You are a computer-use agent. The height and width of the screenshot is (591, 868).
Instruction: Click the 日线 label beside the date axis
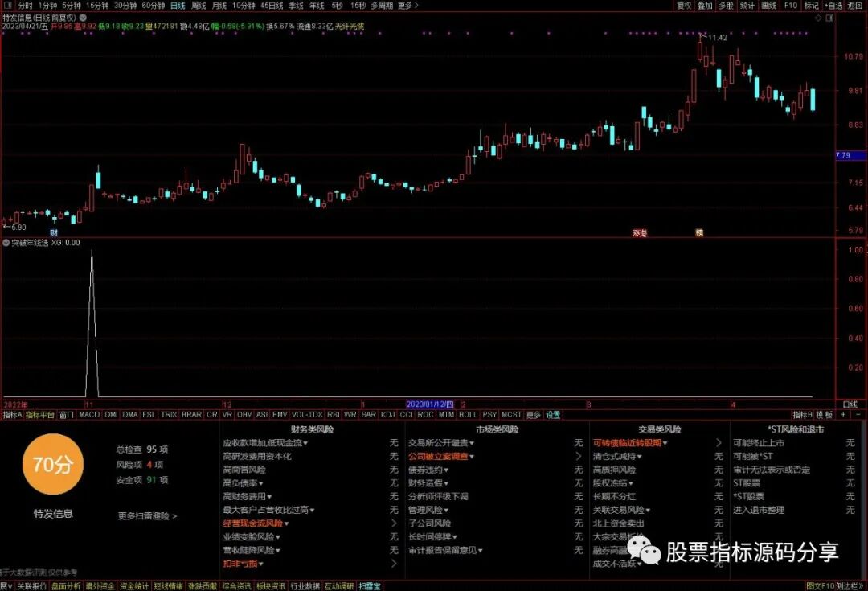850,404
